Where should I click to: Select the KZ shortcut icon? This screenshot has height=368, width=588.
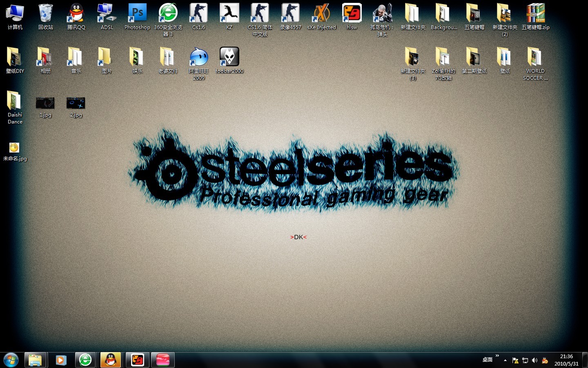[229, 17]
